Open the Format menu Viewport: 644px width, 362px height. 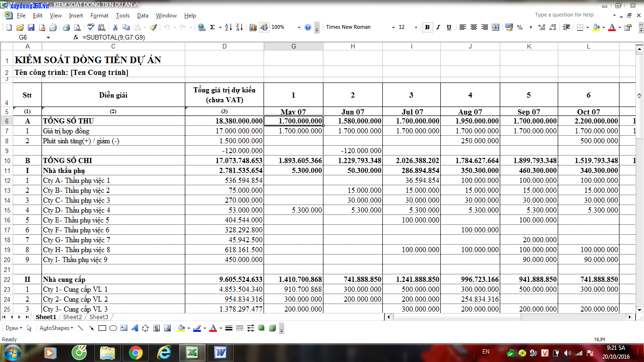(99, 16)
